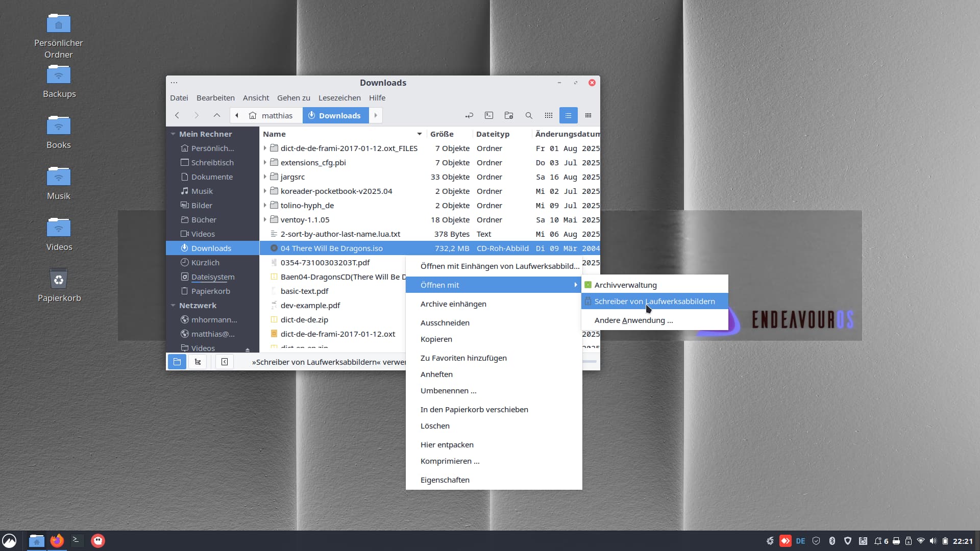Switch to compact view mode
The image size is (980, 551).
tap(588, 115)
